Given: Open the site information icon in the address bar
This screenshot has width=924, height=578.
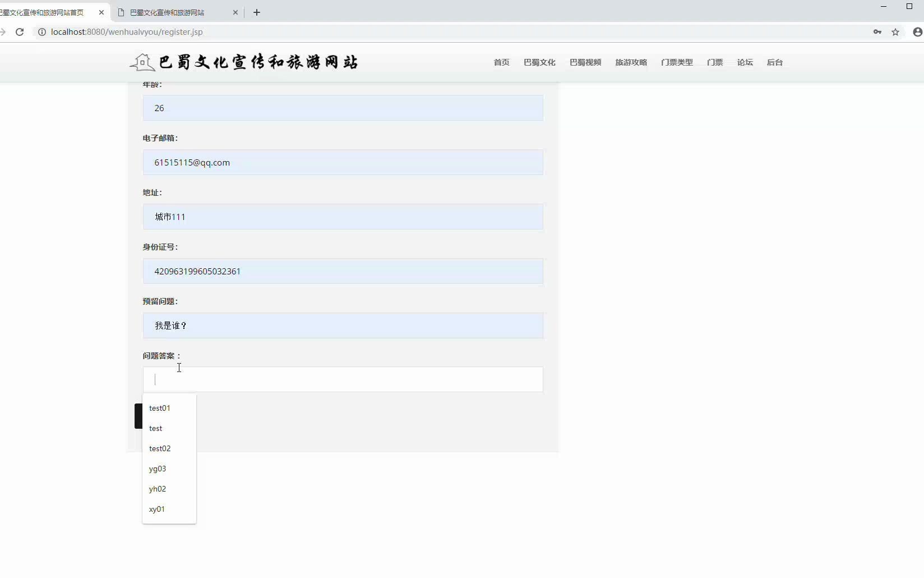Looking at the screenshot, I should pos(41,32).
